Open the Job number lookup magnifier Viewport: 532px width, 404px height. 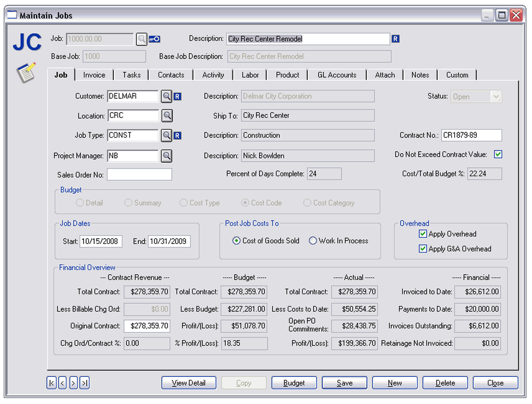click(141, 39)
